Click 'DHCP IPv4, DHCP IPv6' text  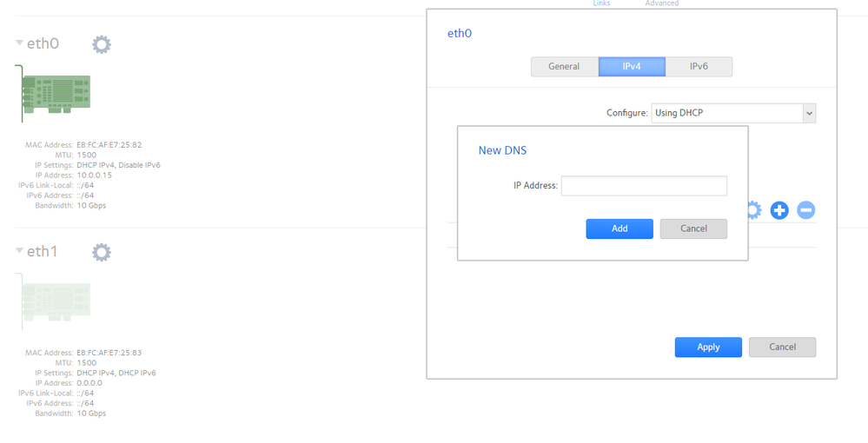pos(116,374)
